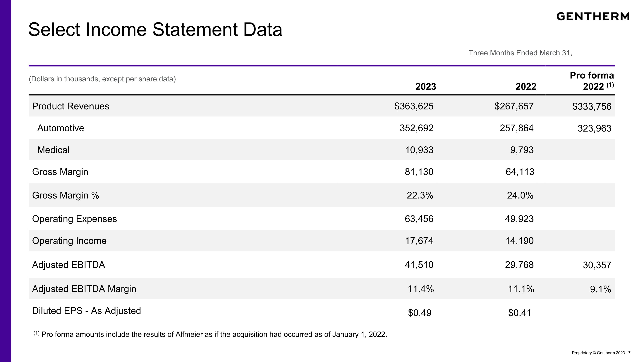This screenshot has width=644, height=362.
Task: Click the $363,625 product revenue value
Action: point(414,106)
